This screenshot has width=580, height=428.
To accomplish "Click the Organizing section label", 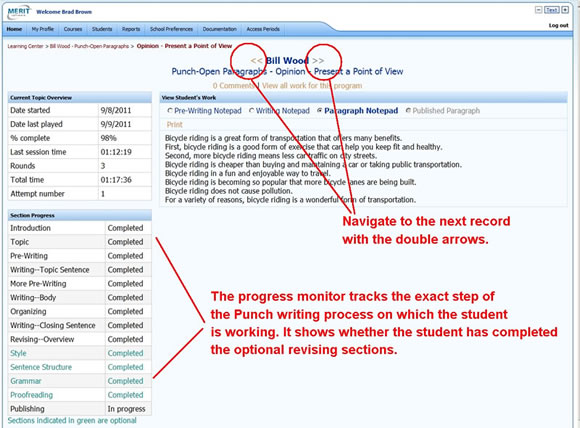I will pos(28,311).
